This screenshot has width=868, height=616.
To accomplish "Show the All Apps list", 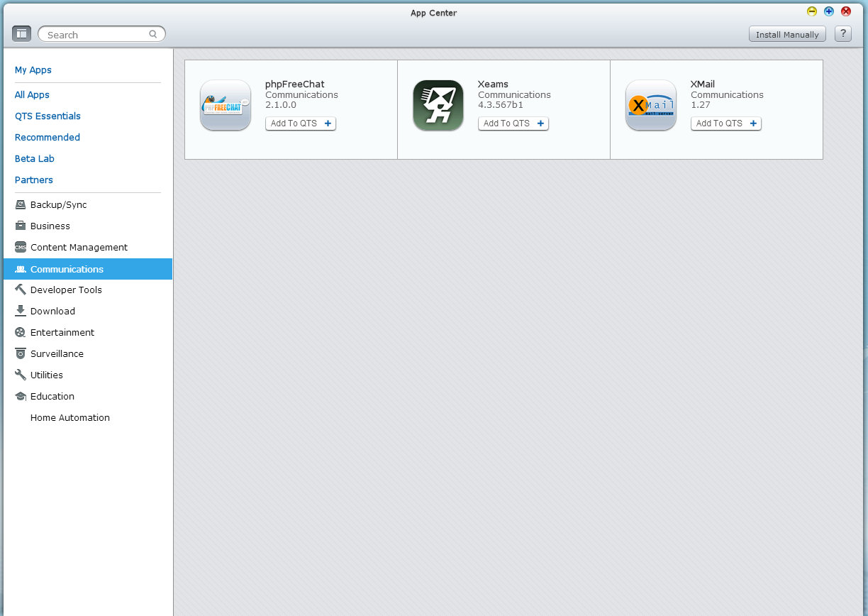I will (x=32, y=94).
